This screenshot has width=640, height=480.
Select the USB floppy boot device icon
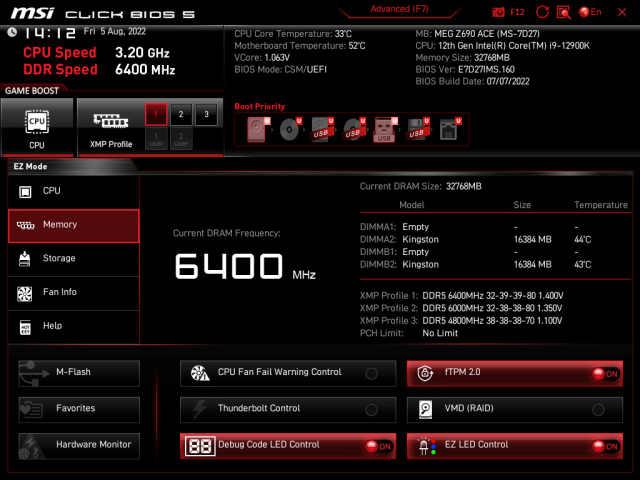418,130
